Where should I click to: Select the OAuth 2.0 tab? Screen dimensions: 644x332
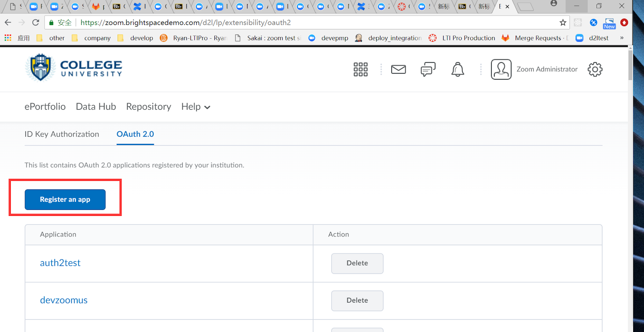pyautogui.click(x=135, y=134)
